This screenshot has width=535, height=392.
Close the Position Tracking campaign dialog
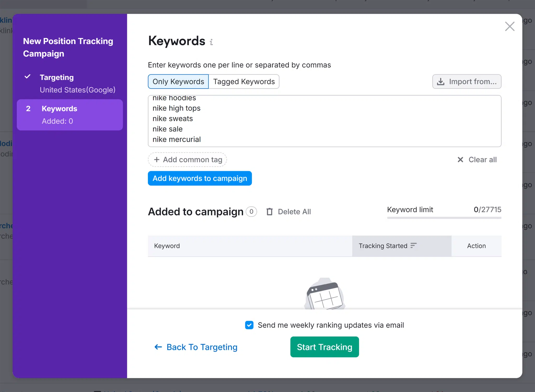coord(510,26)
